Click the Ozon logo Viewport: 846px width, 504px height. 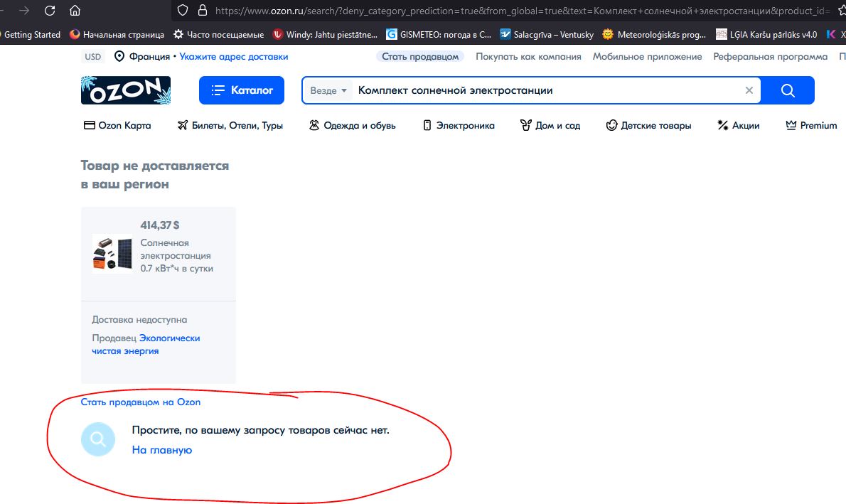click(126, 90)
